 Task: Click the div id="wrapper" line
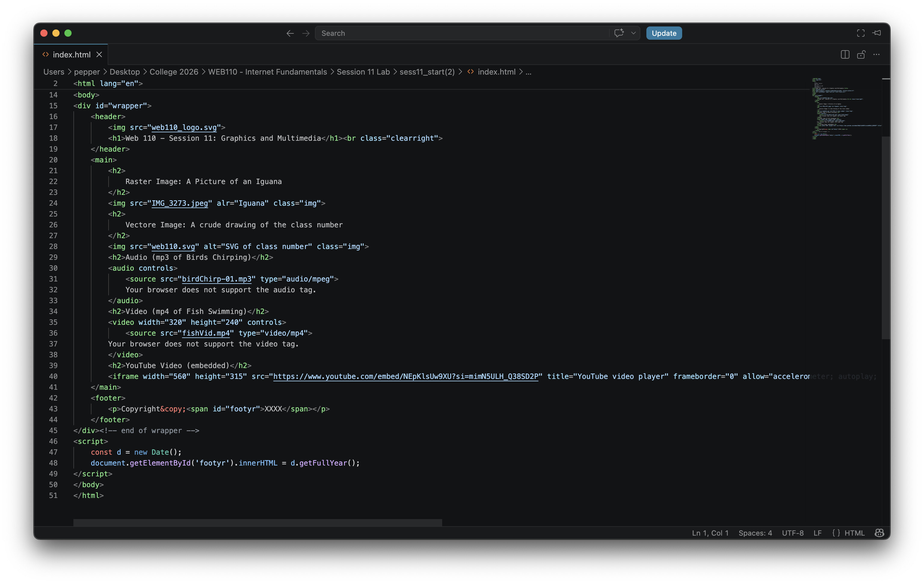[x=112, y=106]
